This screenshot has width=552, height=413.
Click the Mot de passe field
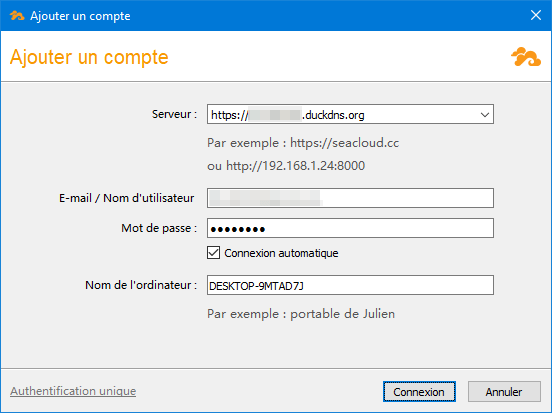coord(350,228)
